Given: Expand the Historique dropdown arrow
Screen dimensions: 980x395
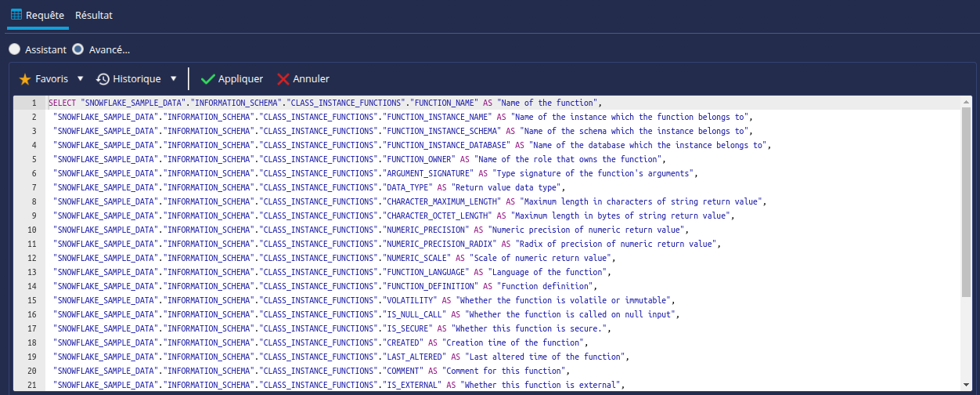Looking at the screenshot, I should click(x=174, y=78).
